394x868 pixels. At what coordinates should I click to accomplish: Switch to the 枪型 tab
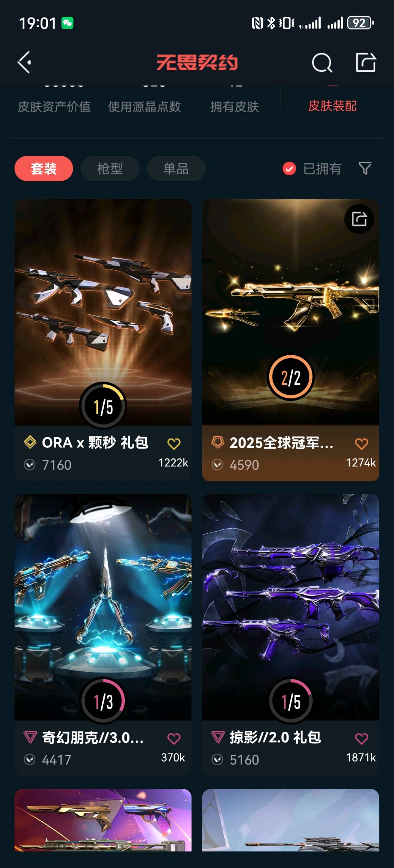[x=110, y=168]
